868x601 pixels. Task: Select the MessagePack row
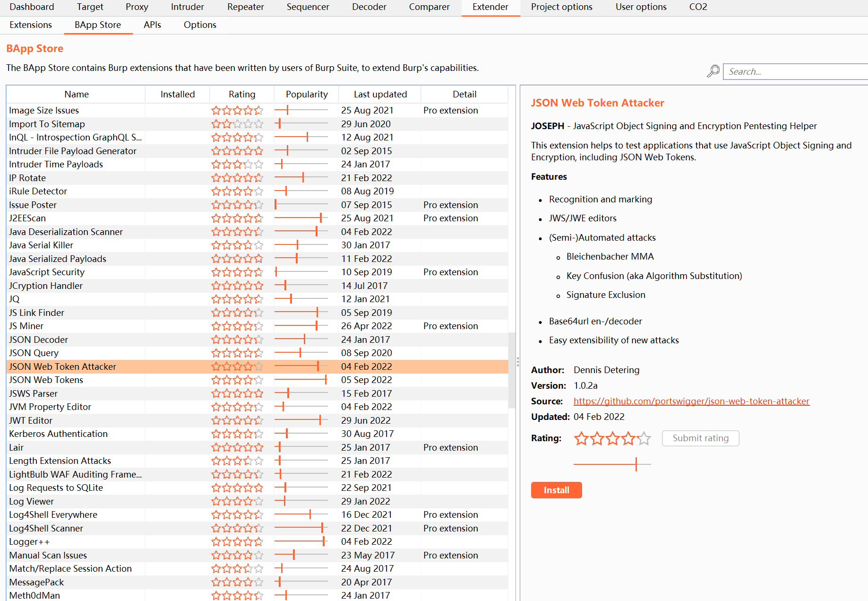pos(258,583)
